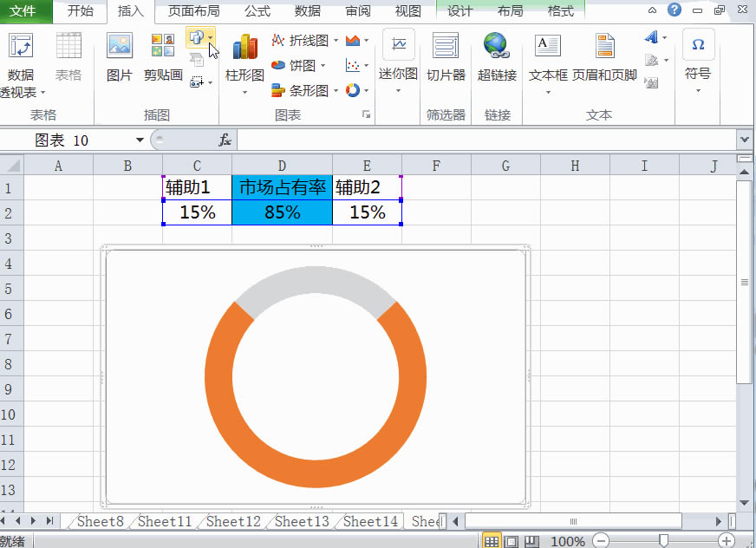
Task: Click the WordArt blue A icon
Action: click(x=651, y=36)
